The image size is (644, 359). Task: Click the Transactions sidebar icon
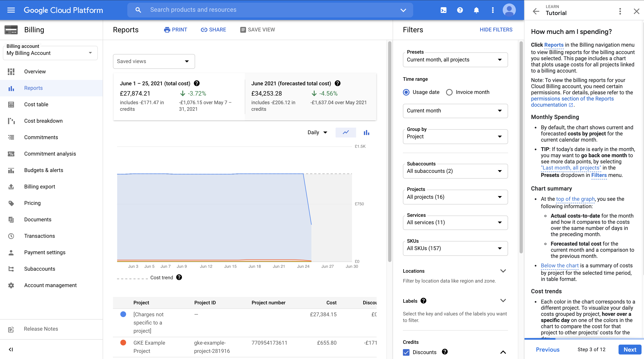(11, 235)
